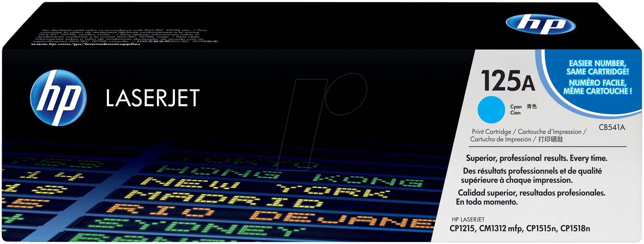
Task: Click the cyan color circle
Action: [x=491, y=109]
